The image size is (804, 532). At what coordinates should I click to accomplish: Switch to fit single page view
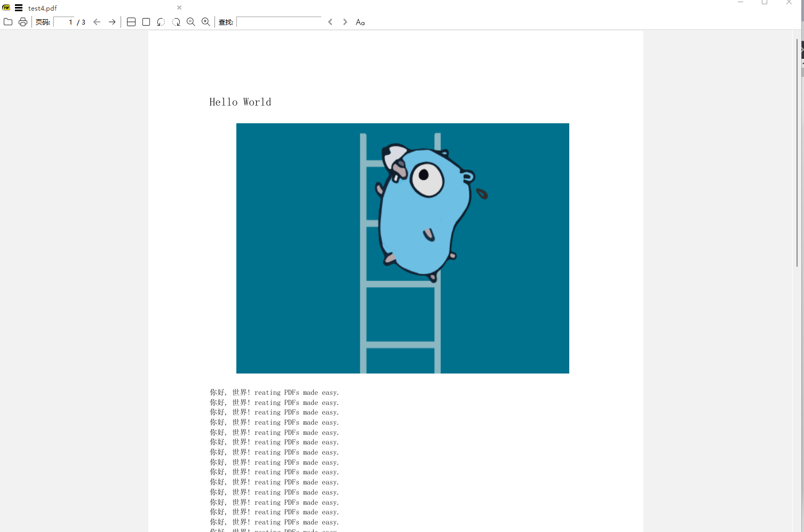[x=146, y=22]
